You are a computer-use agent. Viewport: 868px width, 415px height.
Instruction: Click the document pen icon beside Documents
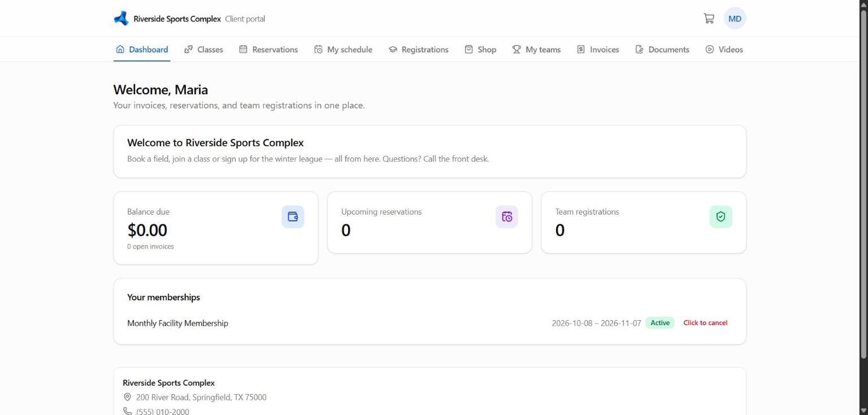[x=640, y=50]
